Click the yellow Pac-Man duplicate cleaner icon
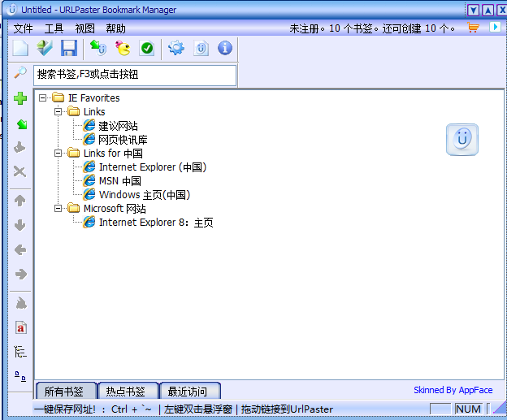This screenshot has width=507, height=420. coord(123,49)
